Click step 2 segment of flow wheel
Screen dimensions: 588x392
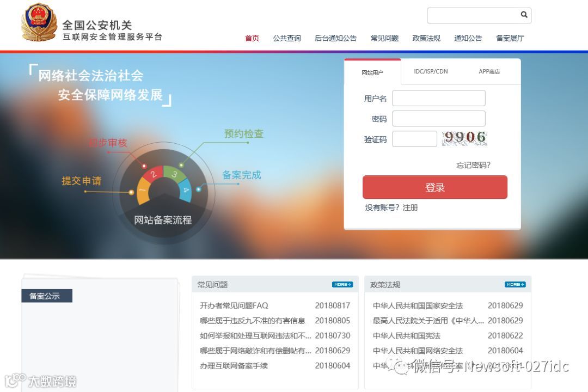[x=152, y=174]
